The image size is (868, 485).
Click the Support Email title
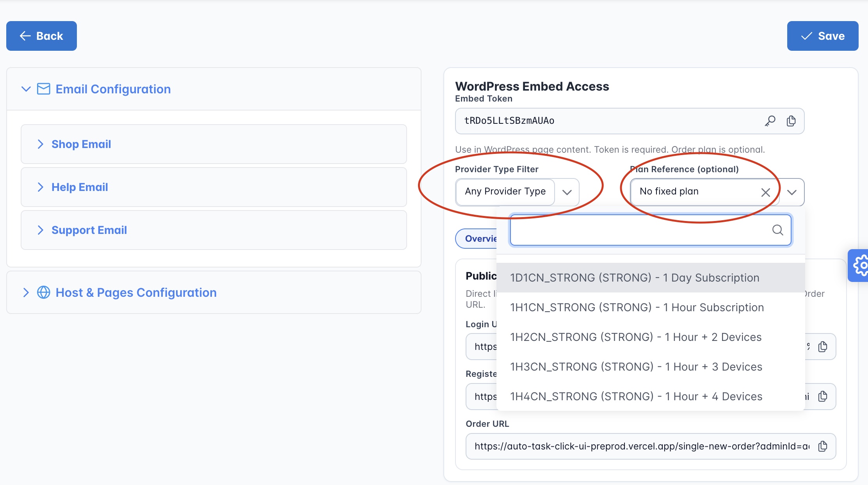click(89, 230)
